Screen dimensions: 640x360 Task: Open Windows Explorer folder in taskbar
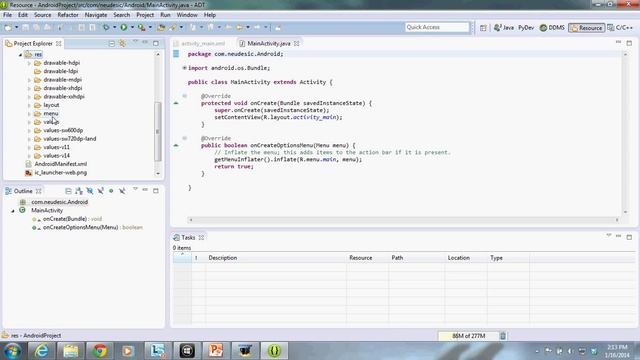[x=70, y=351]
